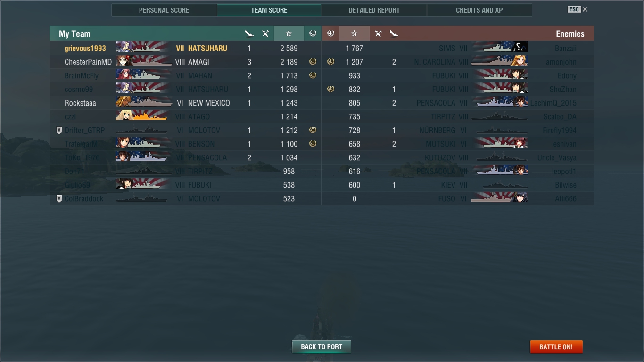This screenshot has height=362, width=644.
Task: Click the achievement medal on ChesterPainMD's row
Action: click(x=313, y=62)
